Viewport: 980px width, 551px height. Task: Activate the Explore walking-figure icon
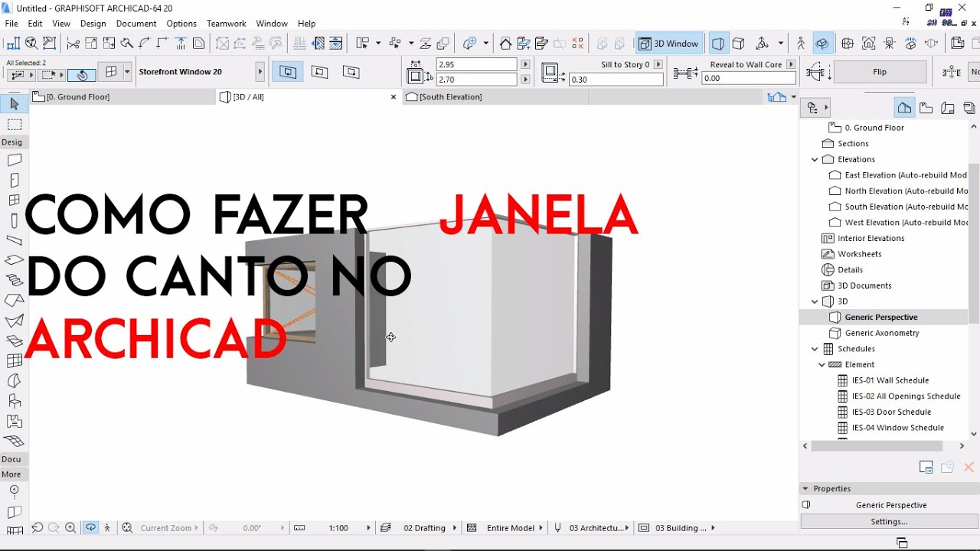[801, 44]
